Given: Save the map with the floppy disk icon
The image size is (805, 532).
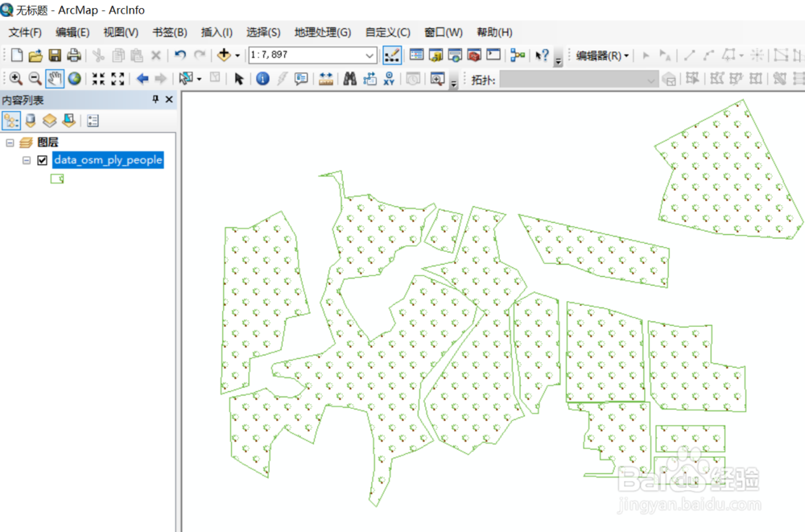Looking at the screenshot, I should pyautogui.click(x=55, y=55).
